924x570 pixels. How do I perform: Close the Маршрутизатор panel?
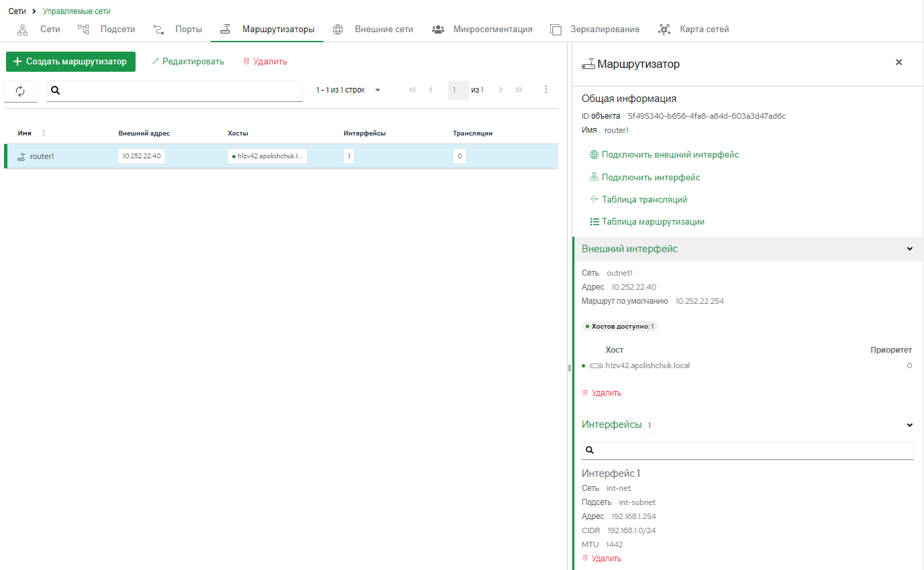click(899, 62)
